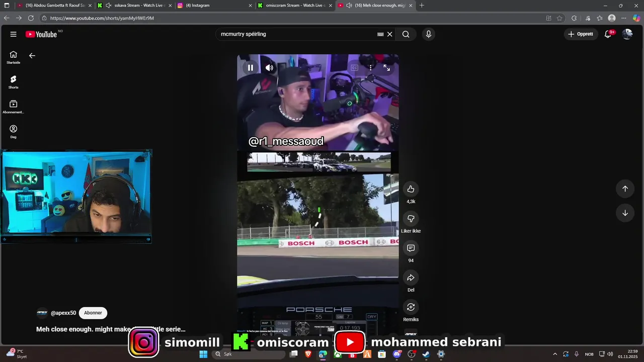Open the browser Settings and more menu

coord(624,18)
